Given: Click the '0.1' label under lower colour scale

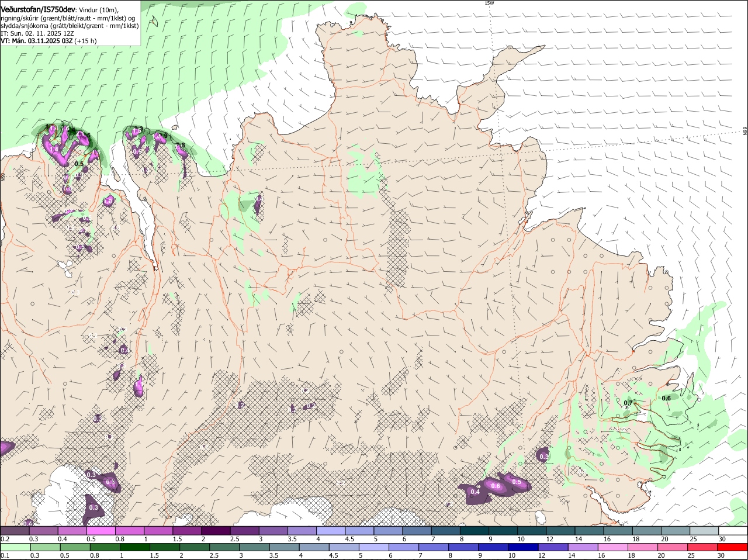Looking at the screenshot, I should pos(5,555).
